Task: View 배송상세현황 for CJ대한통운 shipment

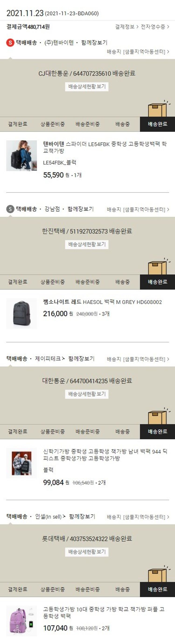Action: pos(87,87)
